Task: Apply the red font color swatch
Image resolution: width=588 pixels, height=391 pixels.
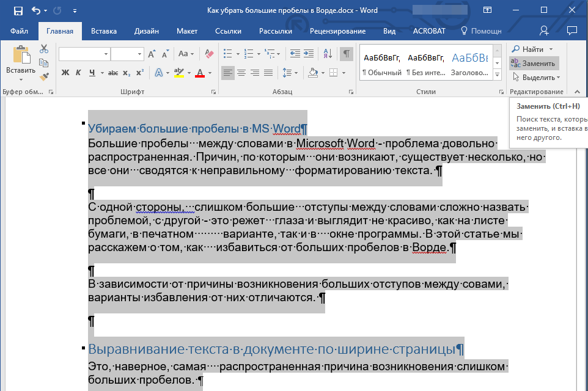Action: (x=199, y=73)
